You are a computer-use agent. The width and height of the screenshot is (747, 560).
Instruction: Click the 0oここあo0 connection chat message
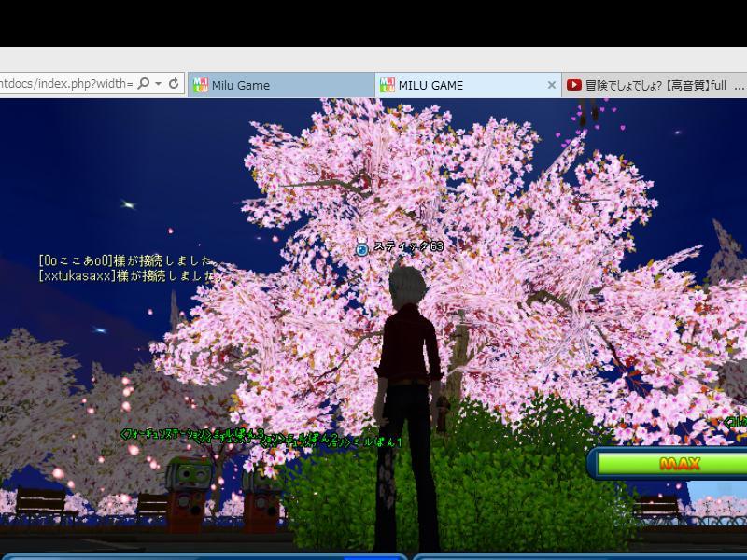127,261
